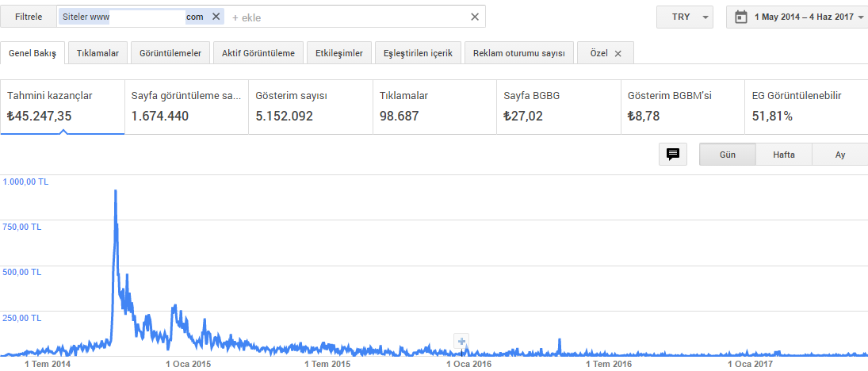
Task: Select the Tıklamalar metric card
Action: (x=434, y=106)
